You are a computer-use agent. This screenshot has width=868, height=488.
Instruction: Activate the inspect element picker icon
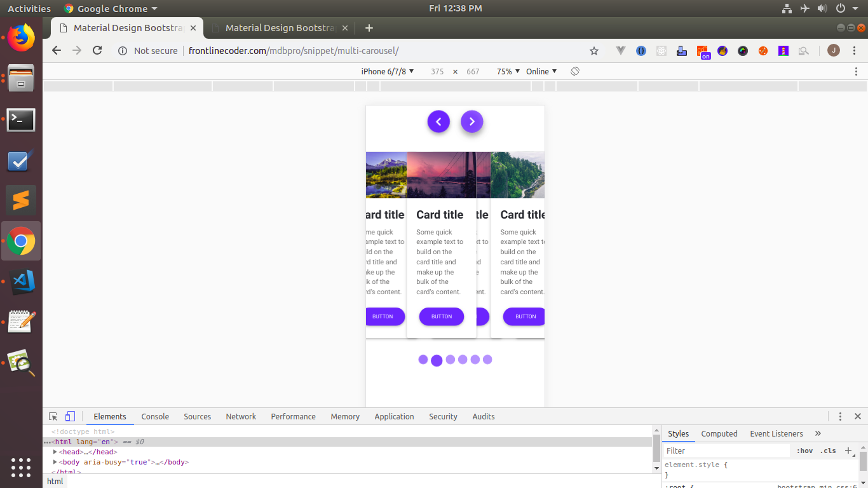[x=53, y=417]
